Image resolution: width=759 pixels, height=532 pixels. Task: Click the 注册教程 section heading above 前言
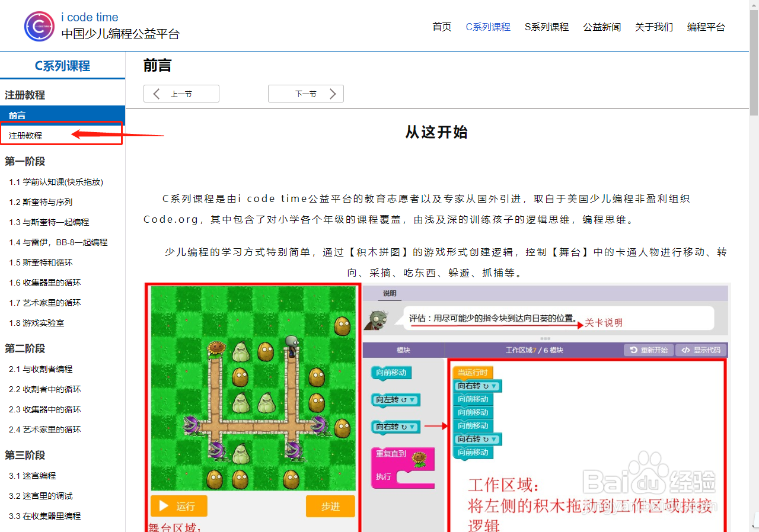click(x=25, y=95)
